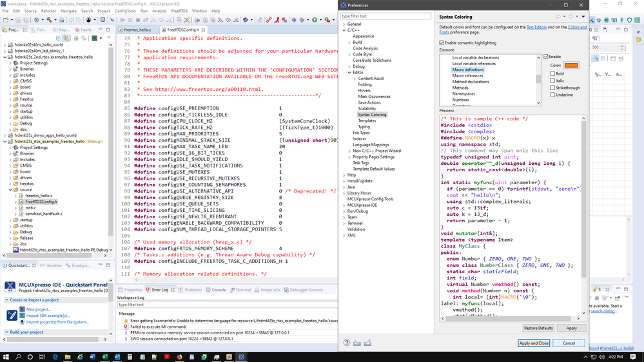Open the ConfigTools menu
Image resolution: width=644 pixels, height=362 pixels.
[x=125, y=11]
